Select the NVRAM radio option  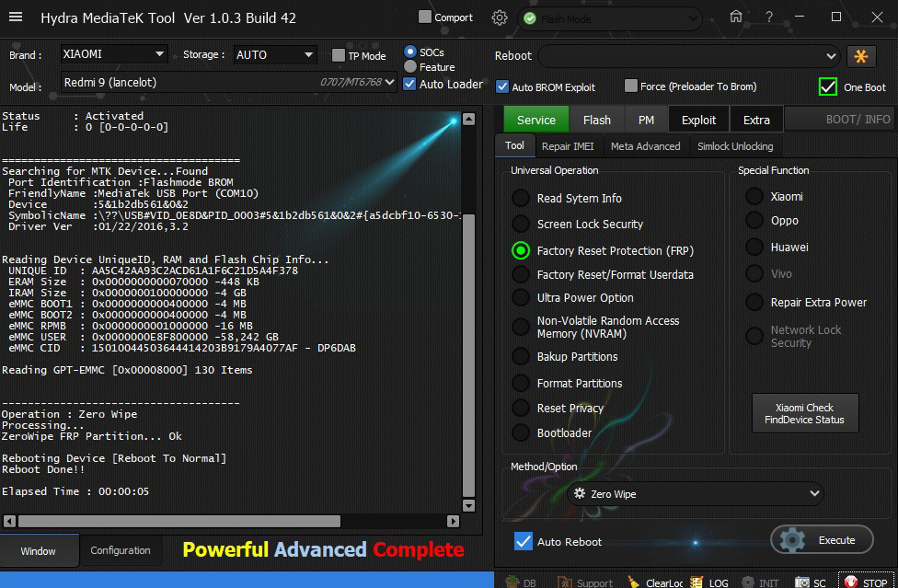click(521, 327)
